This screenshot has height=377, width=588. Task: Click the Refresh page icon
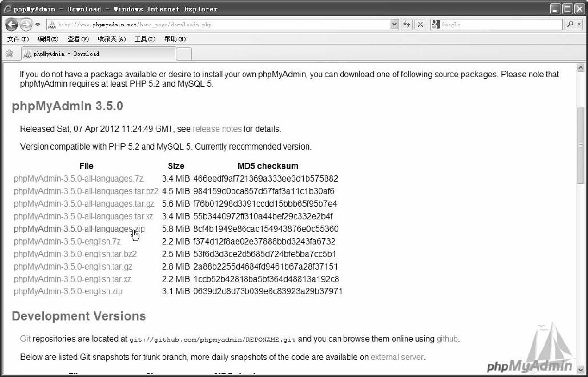(x=407, y=25)
